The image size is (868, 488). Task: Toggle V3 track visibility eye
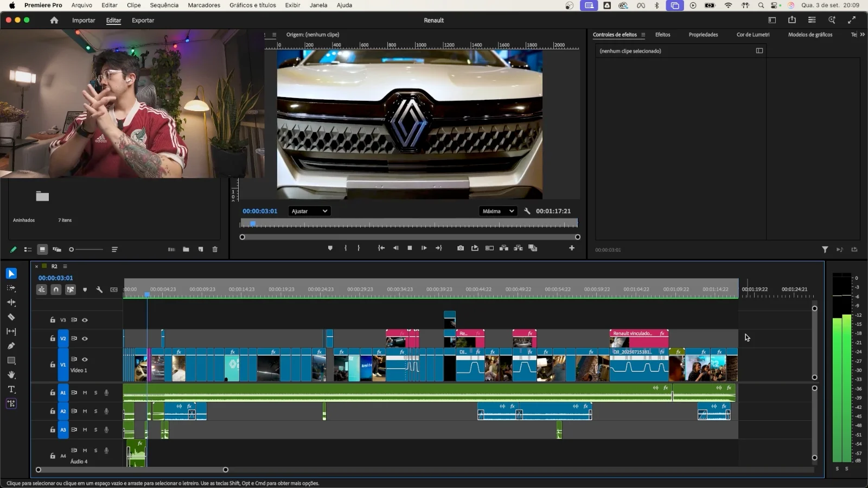[x=85, y=320]
